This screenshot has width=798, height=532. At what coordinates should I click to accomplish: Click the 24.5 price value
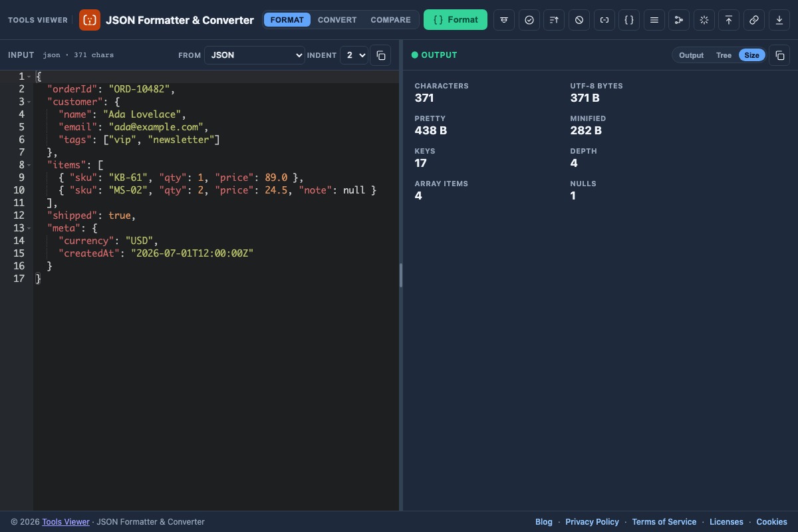coord(276,190)
